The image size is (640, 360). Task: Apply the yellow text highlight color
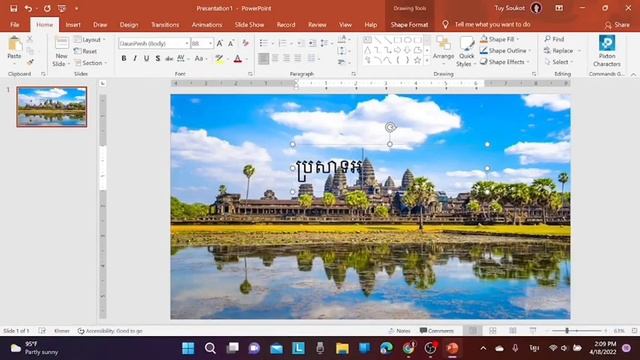[220, 59]
